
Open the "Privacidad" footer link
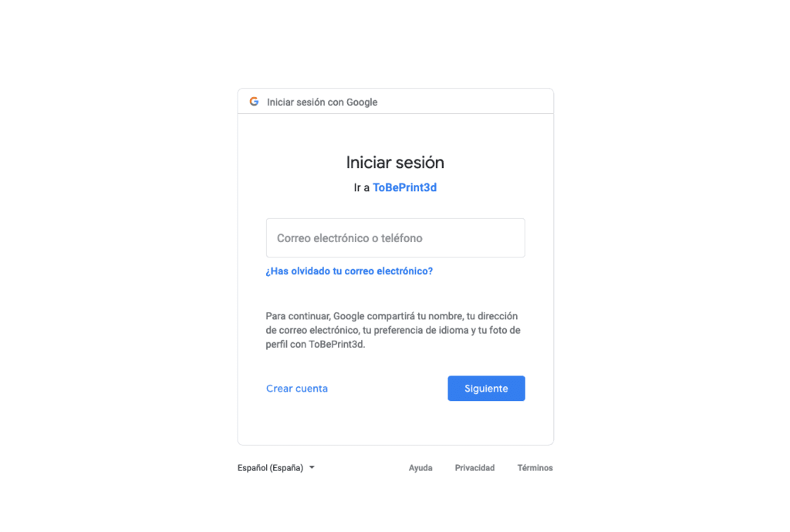(474, 468)
